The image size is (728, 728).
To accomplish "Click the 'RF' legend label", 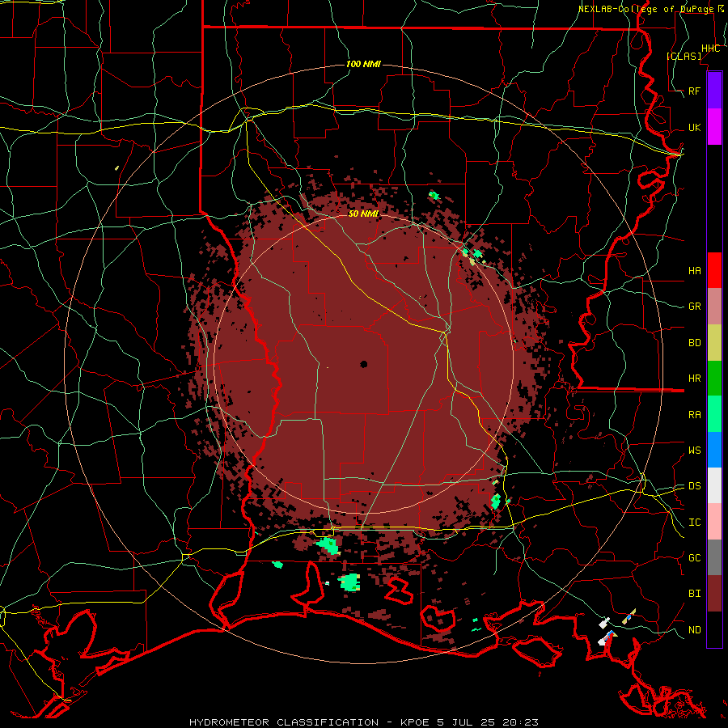I will point(694,91).
